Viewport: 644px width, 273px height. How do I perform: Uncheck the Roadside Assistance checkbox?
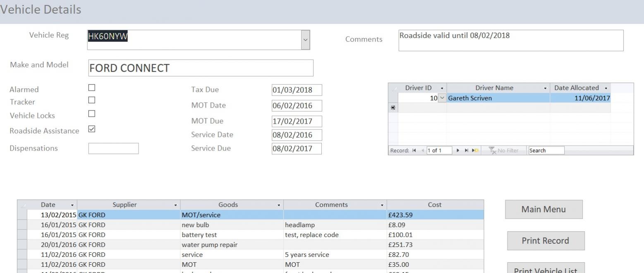click(x=92, y=129)
